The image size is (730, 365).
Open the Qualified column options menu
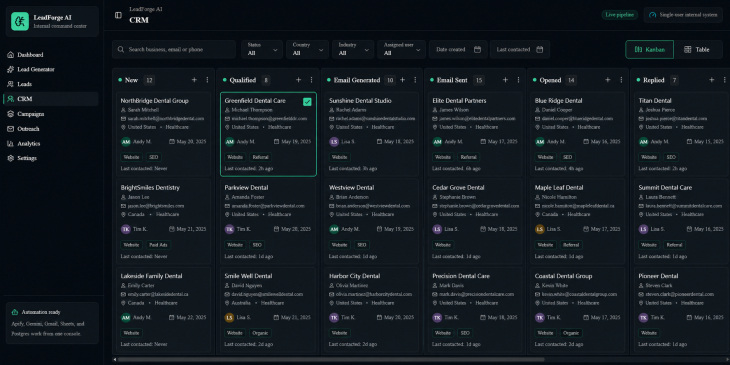point(311,80)
